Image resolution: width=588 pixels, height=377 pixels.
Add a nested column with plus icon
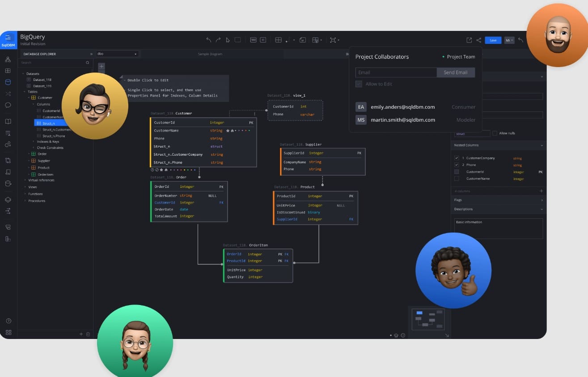(x=541, y=191)
